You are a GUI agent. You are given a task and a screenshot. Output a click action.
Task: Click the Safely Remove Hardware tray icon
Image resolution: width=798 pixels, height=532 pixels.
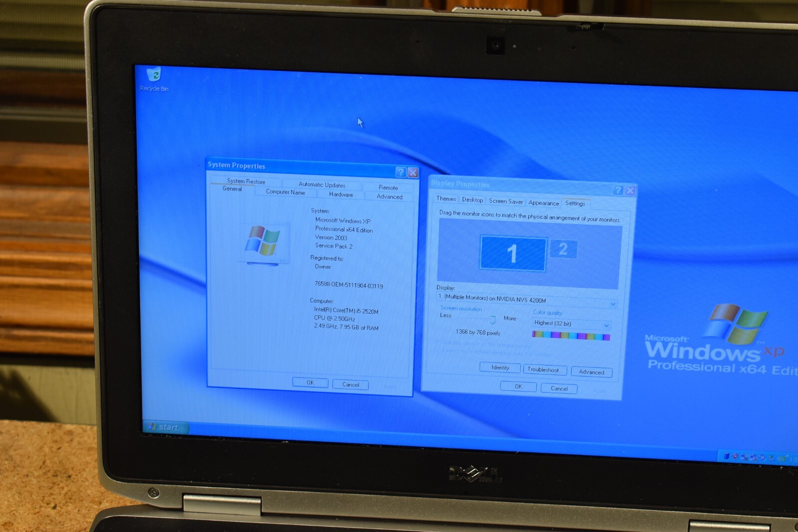tap(772, 458)
